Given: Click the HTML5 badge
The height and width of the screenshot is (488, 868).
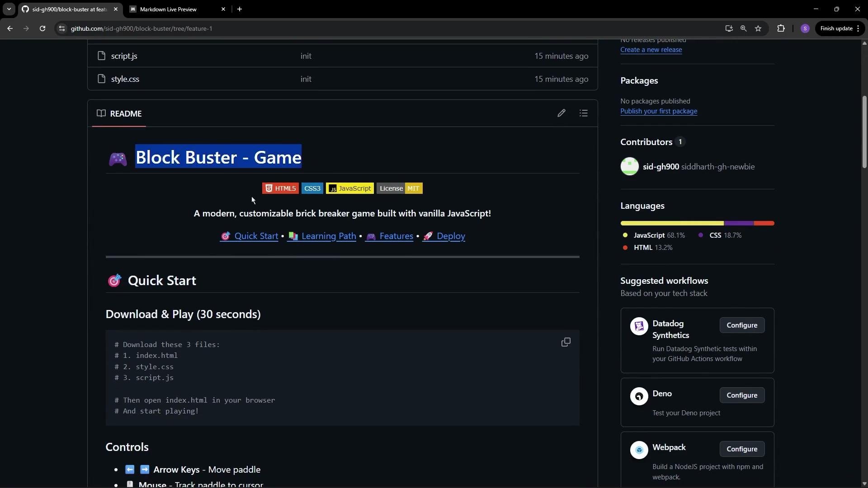Looking at the screenshot, I should pyautogui.click(x=280, y=188).
